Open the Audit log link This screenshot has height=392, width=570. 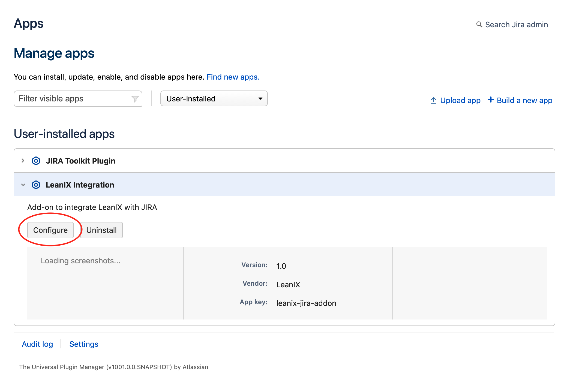37,344
